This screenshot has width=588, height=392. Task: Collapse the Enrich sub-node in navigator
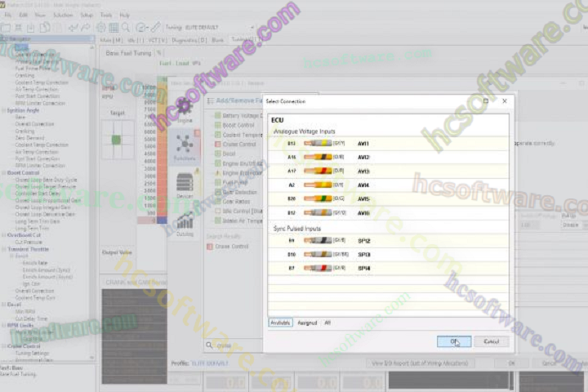[11, 256]
